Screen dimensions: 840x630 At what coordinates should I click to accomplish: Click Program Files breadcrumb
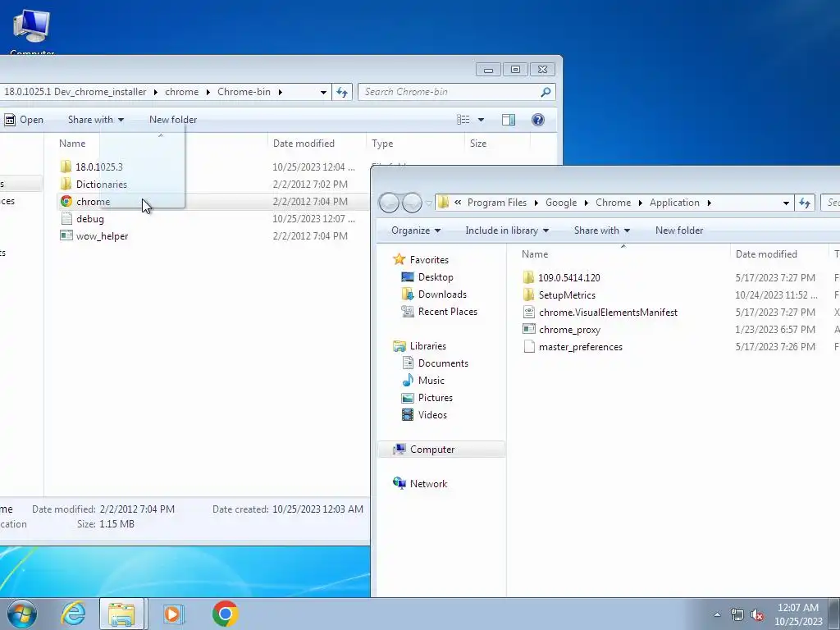click(496, 203)
